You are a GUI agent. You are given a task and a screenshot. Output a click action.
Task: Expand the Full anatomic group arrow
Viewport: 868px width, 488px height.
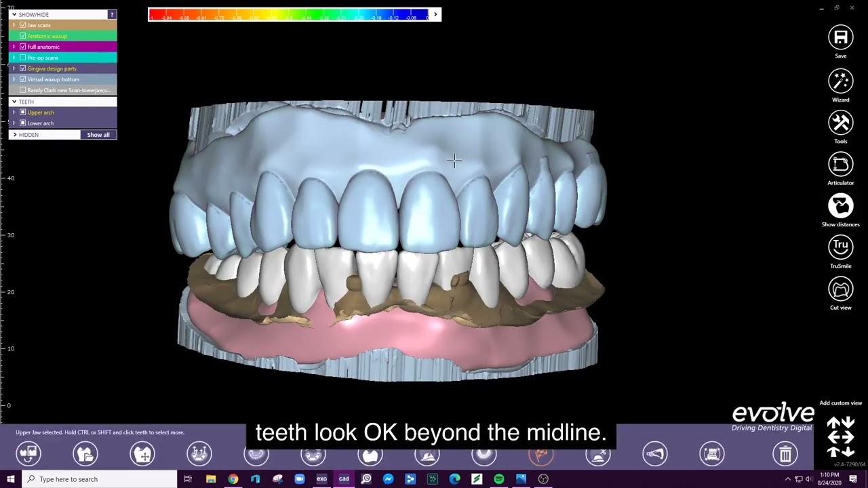14,47
